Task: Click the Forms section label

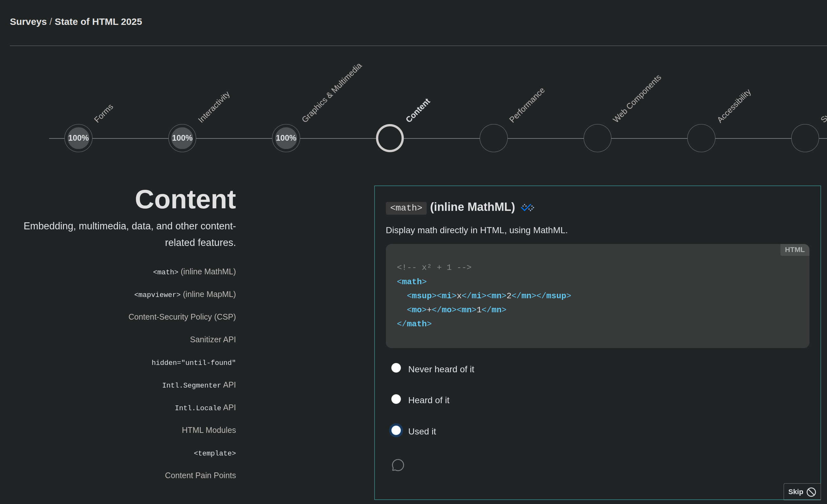Action: pos(103,113)
